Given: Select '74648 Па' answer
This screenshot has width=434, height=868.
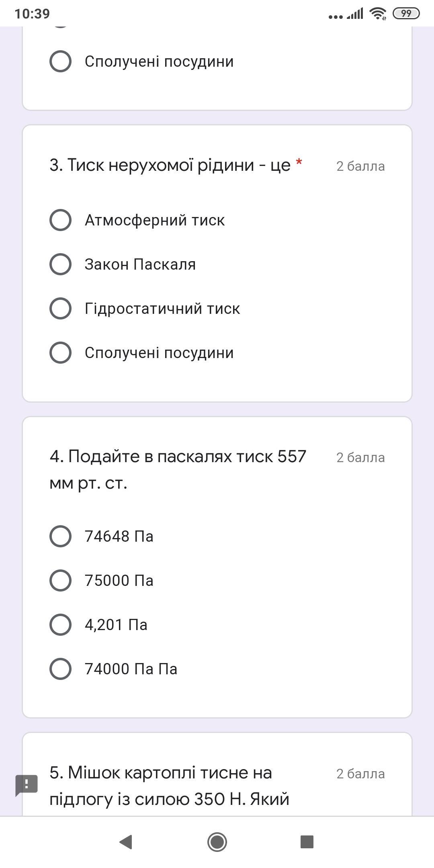Looking at the screenshot, I should (60, 536).
